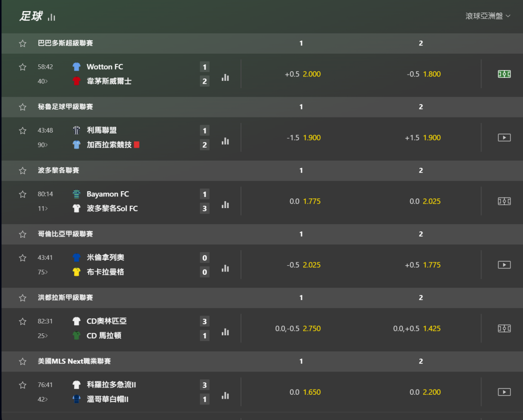This screenshot has height=420, width=523.
Task: Toggle favorite star for 哥倫比亞甲級聯賽
Action: (x=22, y=234)
